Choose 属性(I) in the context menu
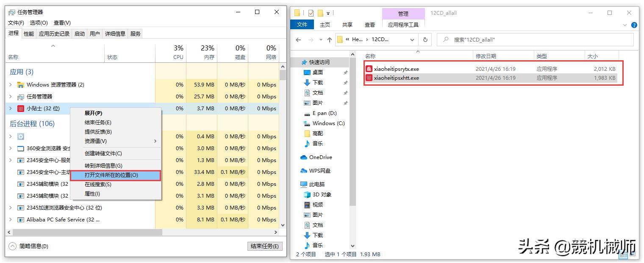 [115, 194]
